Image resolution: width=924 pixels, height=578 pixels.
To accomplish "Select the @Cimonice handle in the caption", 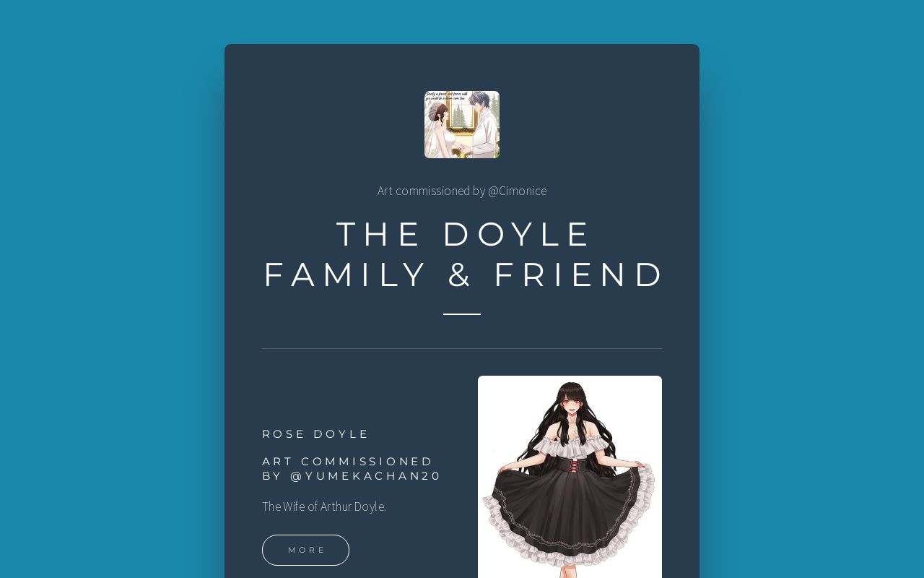I will pyautogui.click(x=517, y=191).
